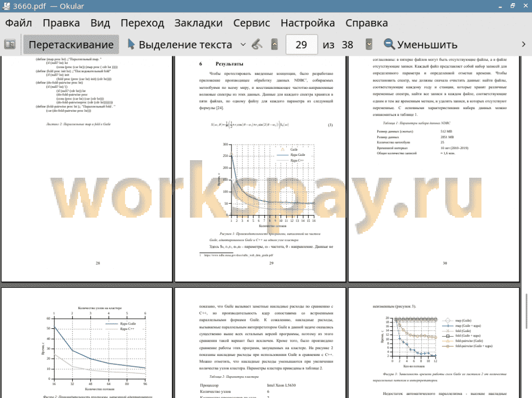Click the 'Intel Xeon L5630' value
The width and height of the screenshot is (532, 398).
pos(281,385)
